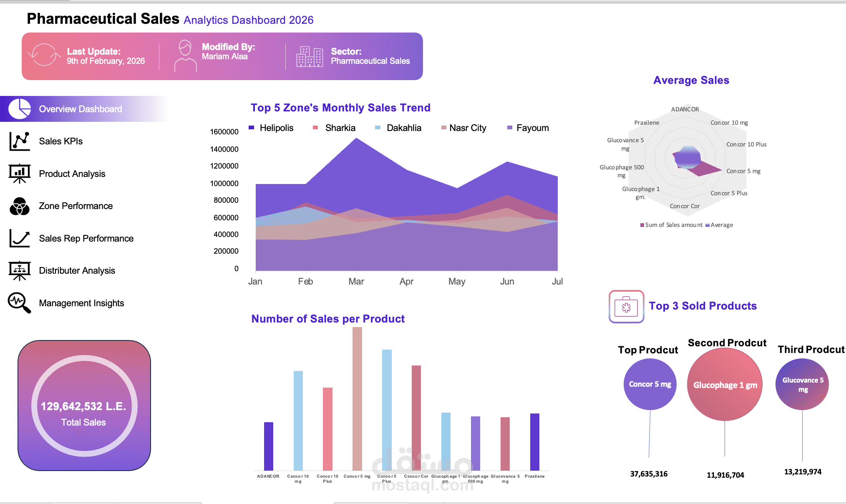
Task: Click the Heliopolis legend color swatch
Action: tap(252, 128)
